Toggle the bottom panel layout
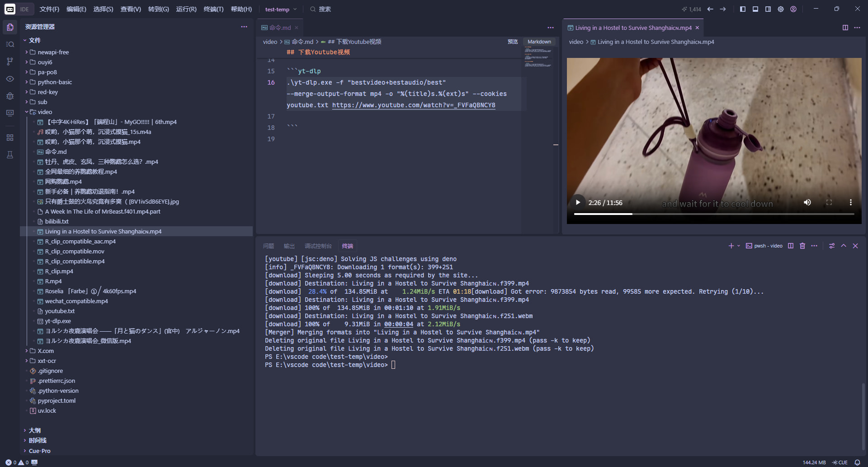 tap(755, 9)
